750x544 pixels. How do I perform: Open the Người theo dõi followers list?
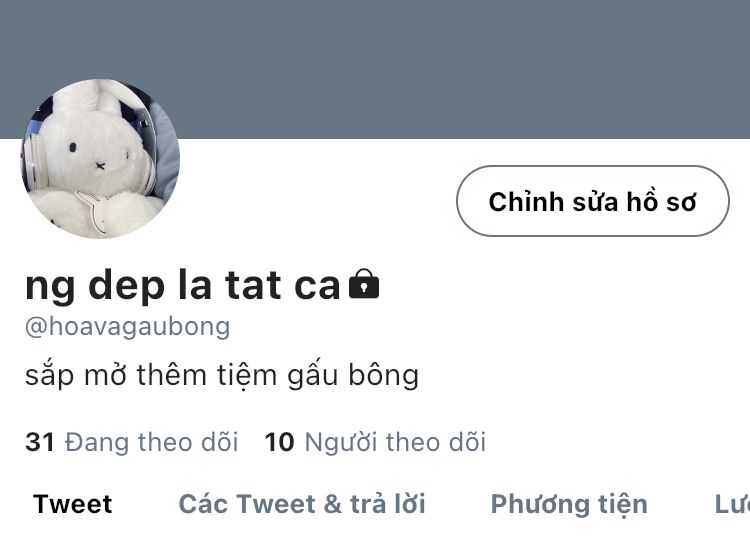[x=395, y=442]
